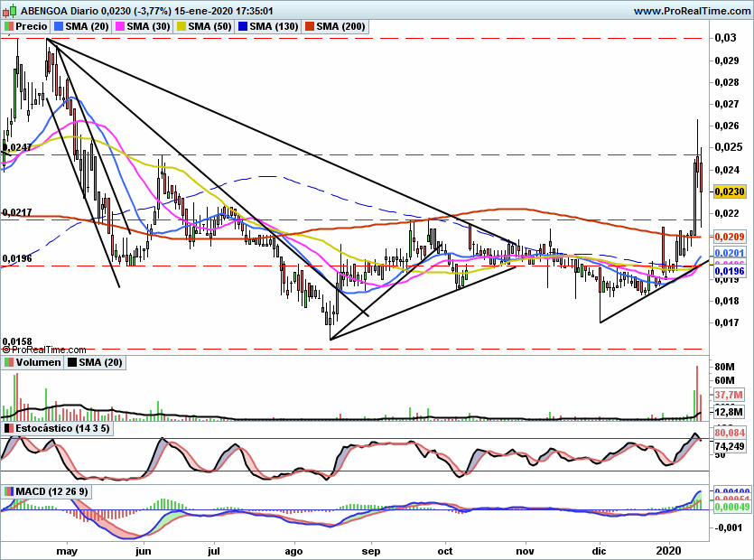Select the dark blue SMA (130) swatch
Viewport: 754px width, 560px height.
(243, 26)
